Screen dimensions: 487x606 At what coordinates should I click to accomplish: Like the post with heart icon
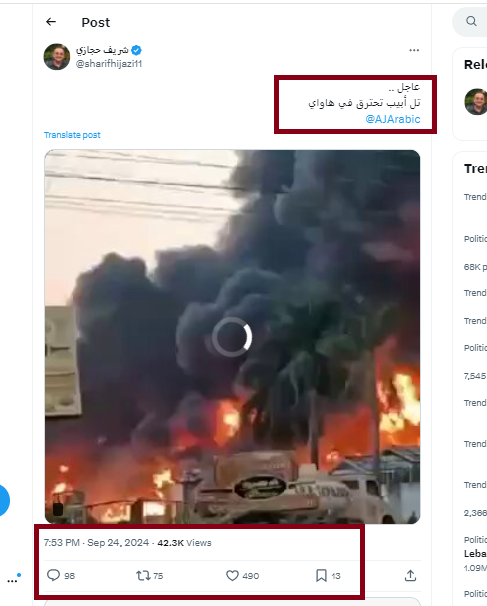232,576
